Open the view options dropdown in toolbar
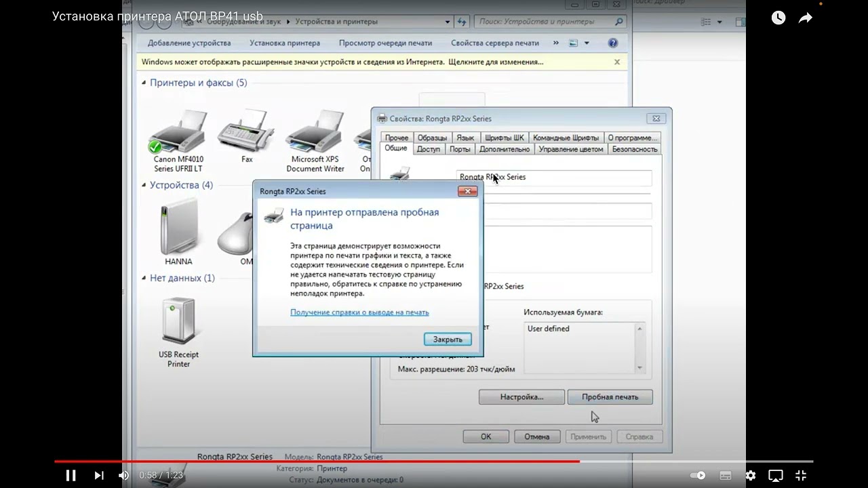Image resolution: width=868 pixels, height=488 pixels. point(587,43)
